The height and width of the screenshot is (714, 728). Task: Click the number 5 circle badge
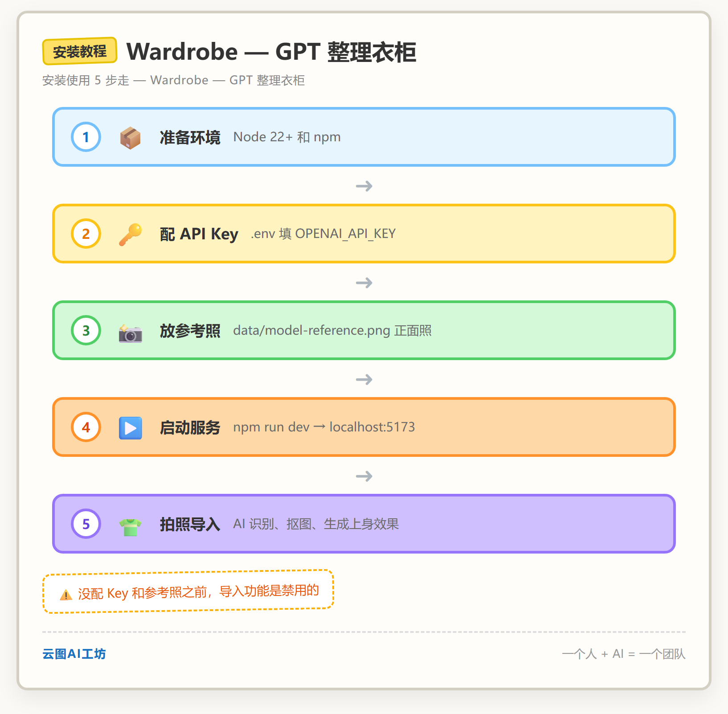click(86, 524)
